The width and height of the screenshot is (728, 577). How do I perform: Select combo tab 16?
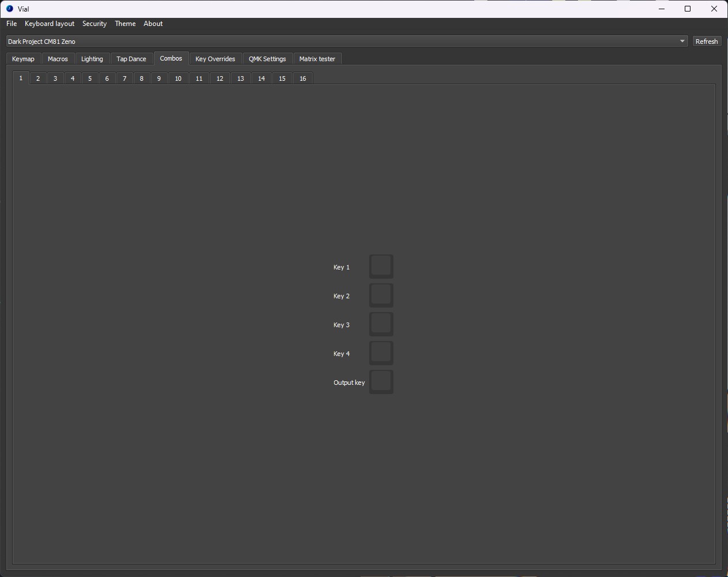click(303, 78)
